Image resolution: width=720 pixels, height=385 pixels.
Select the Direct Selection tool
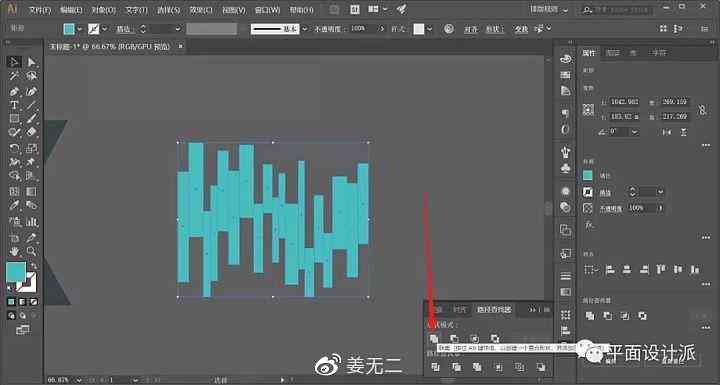31,62
